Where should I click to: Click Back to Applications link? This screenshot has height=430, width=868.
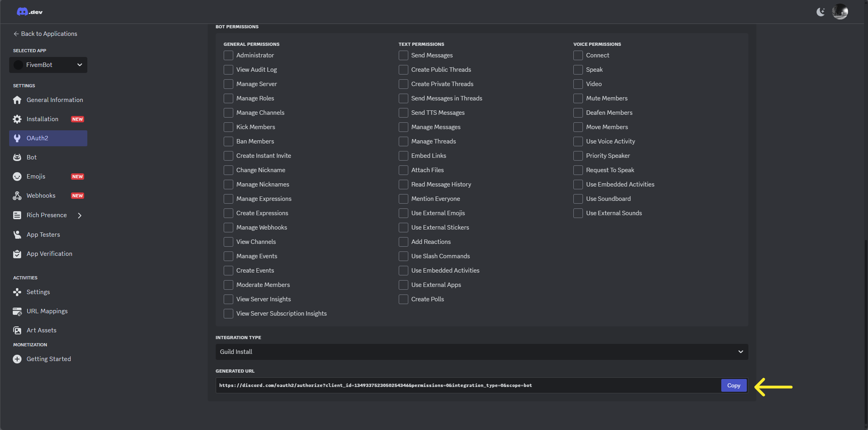pos(45,33)
